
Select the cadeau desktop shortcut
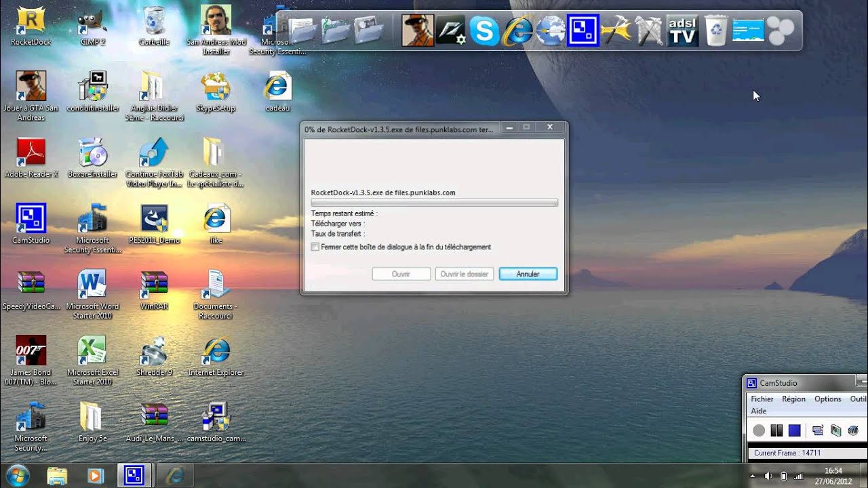pos(277,91)
